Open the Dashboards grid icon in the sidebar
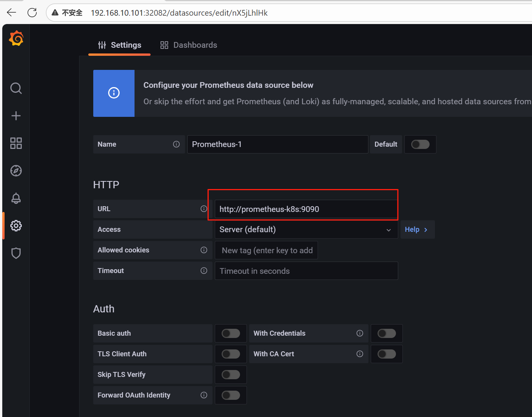 click(16, 143)
